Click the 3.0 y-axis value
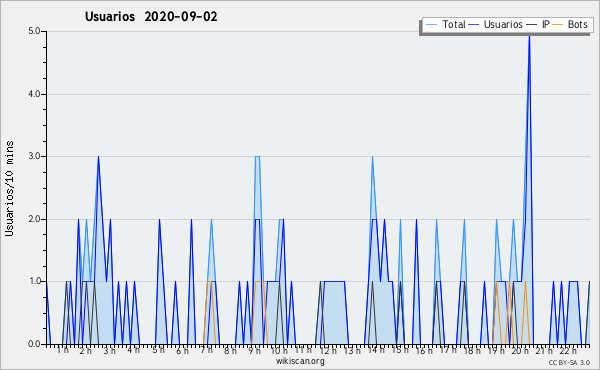This screenshot has width=600, height=370. click(34, 156)
